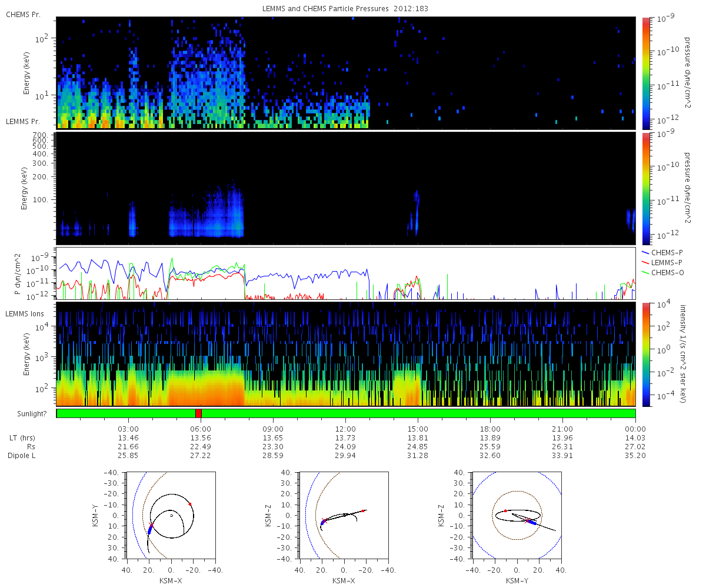This screenshot has height=588, width=706.
Task: Click the Dipole L value '31.28'
Action: 418,456
